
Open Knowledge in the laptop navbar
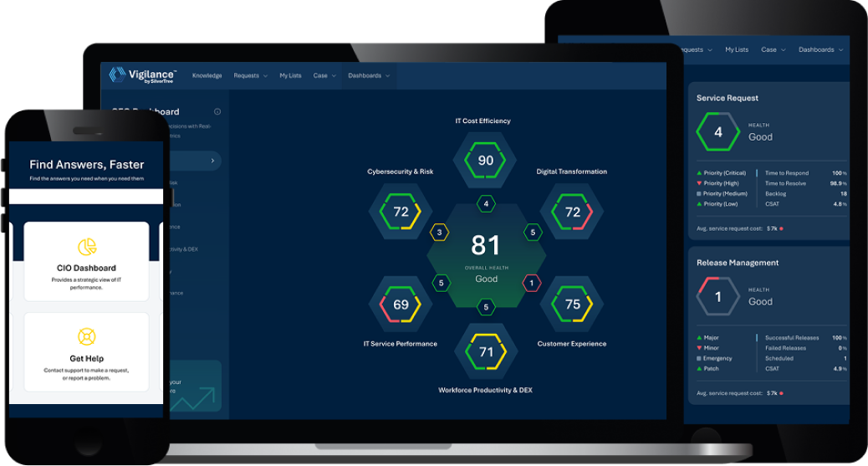point(207,75)
